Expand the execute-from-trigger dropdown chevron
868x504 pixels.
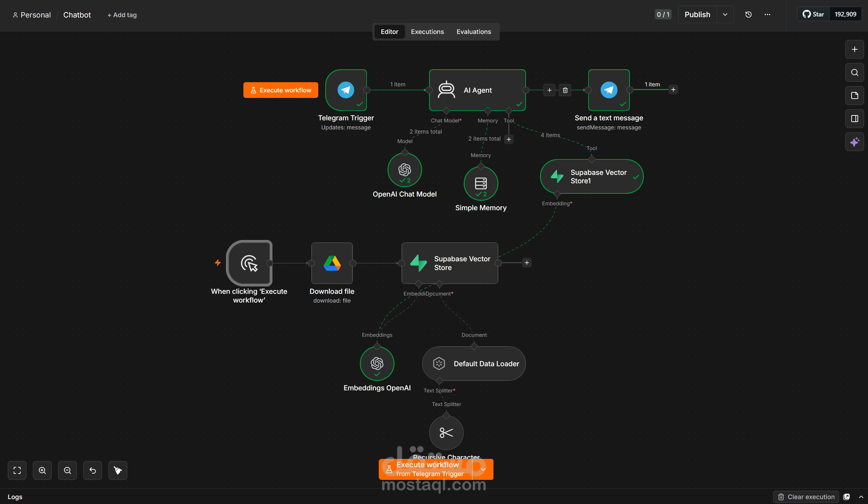483,469
